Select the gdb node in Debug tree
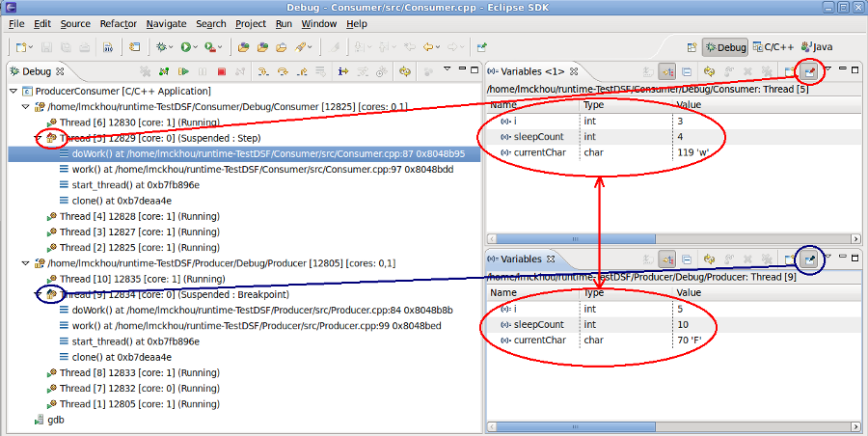Viewport: 868px width, 436px height. click(x=49, y=420)
